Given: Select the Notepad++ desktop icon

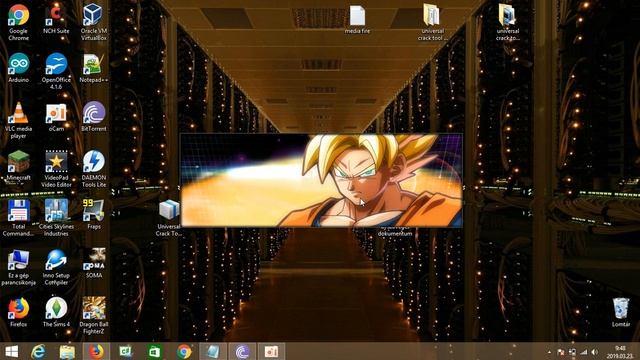Looking at the screenshot, I should point(93,68).
